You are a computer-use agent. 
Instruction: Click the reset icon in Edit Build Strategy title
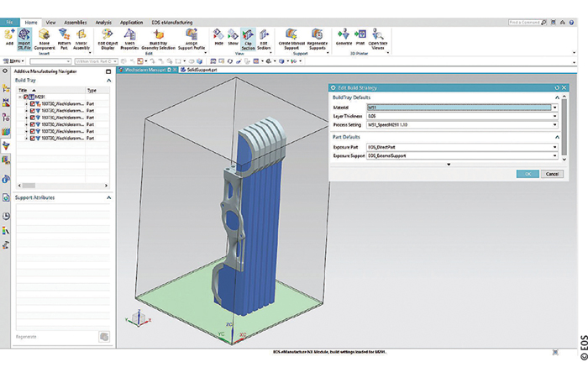point(556,87)
